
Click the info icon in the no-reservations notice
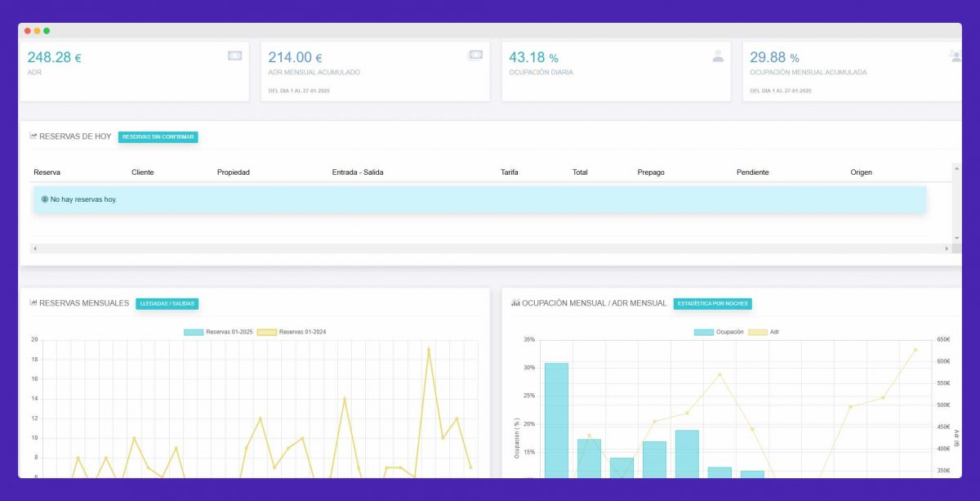[44, 199]
